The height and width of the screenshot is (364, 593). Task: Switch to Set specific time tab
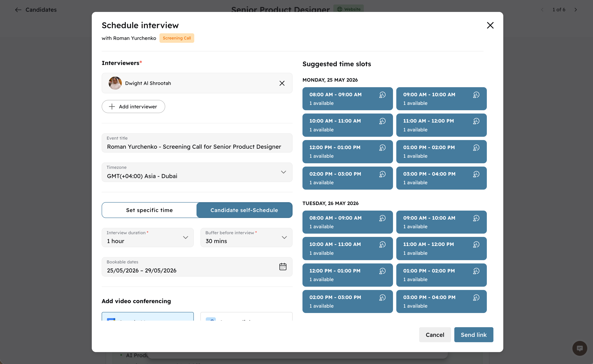pos(149,210)
